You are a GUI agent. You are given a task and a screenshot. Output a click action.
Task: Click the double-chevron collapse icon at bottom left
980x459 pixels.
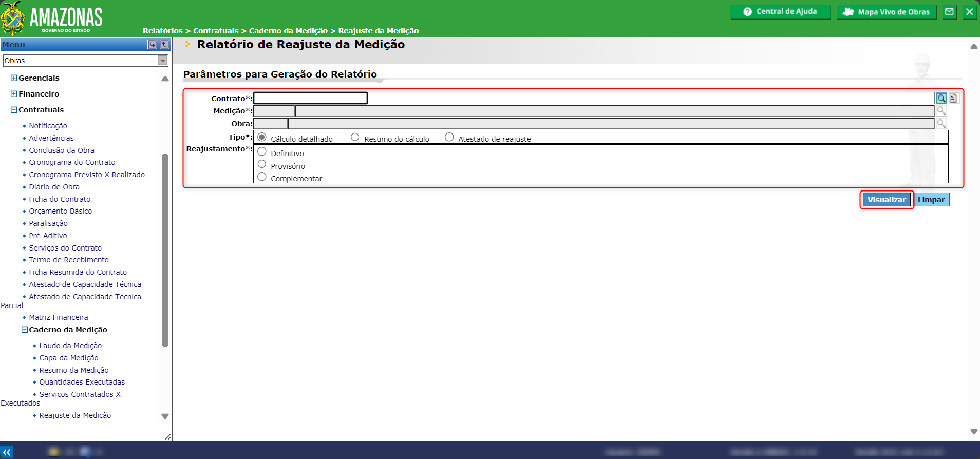(7, 452)
